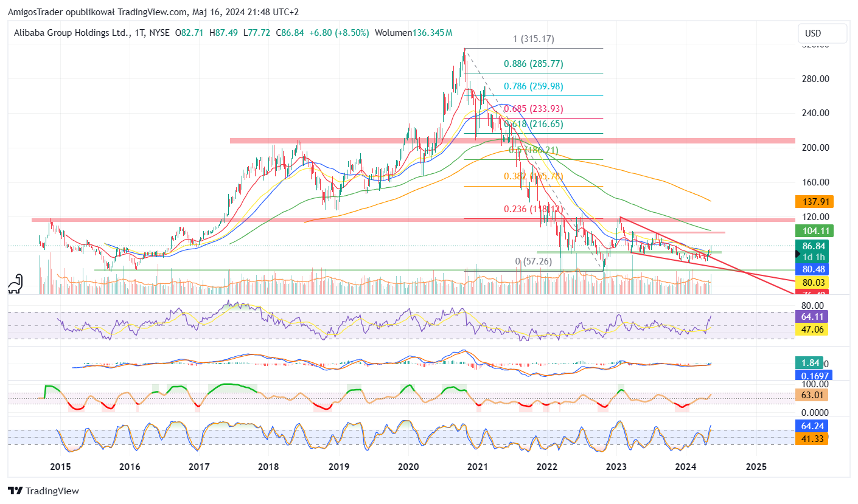Click the close value C86.84
The width and height of the screenshot is (858, 504).
coord(289,32)
